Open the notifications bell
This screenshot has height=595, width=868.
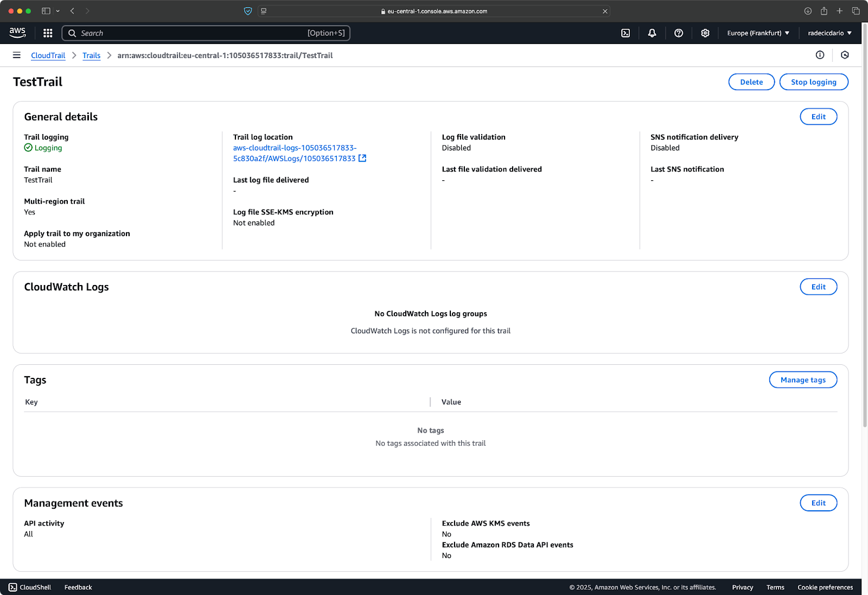pyautogui.click(x=652, y=33)
